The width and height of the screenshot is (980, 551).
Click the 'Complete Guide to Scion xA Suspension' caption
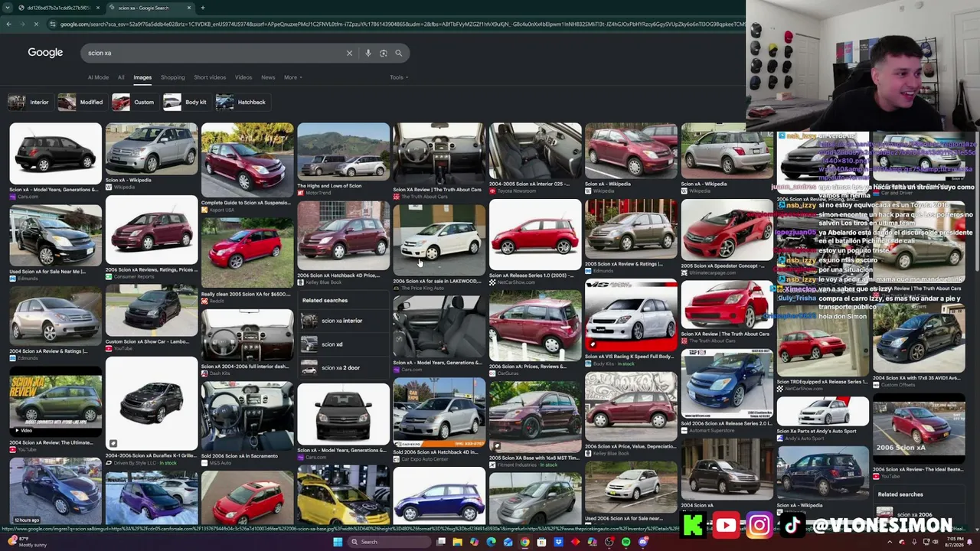click(247, 203)
